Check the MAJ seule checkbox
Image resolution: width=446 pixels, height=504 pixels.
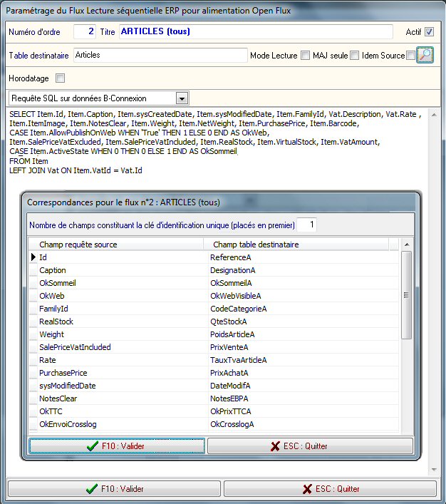point(354,56)
